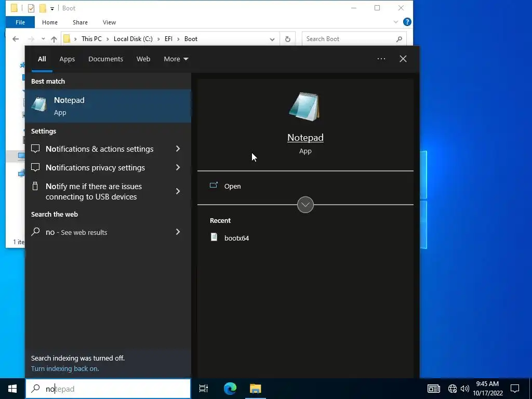
Task: Open the Windows Start menu
Action: (12, 389)
